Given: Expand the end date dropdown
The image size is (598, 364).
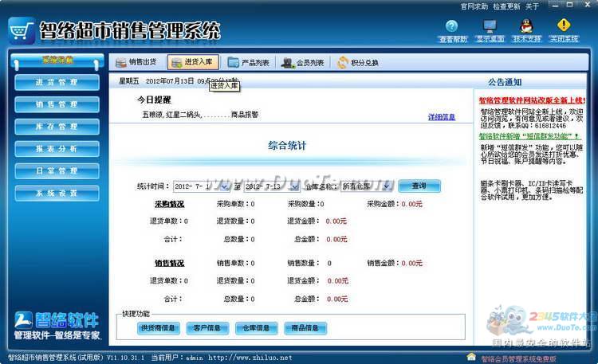Looking at the screenshot, I should [x=295, y=186].
